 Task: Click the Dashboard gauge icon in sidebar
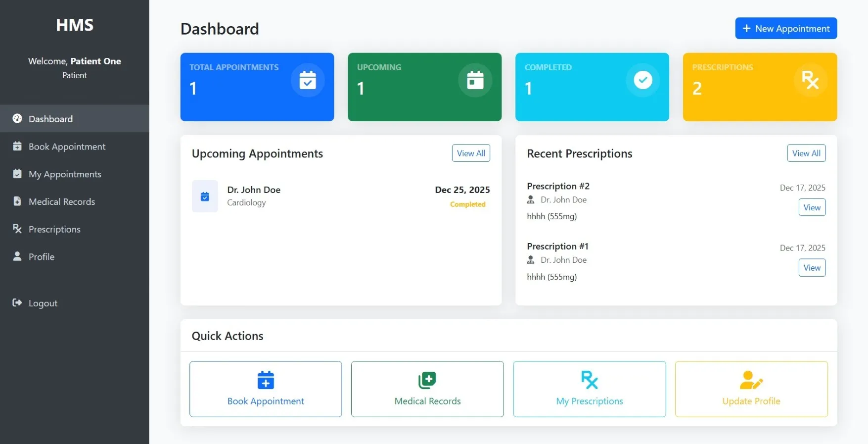coord(17,118)
